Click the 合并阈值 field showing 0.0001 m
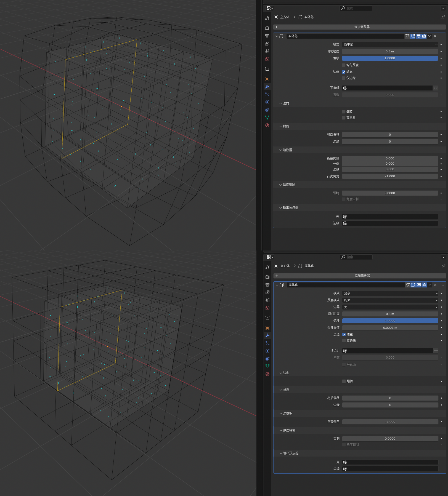This screenshot has height=496, width=448. (390, 328)
